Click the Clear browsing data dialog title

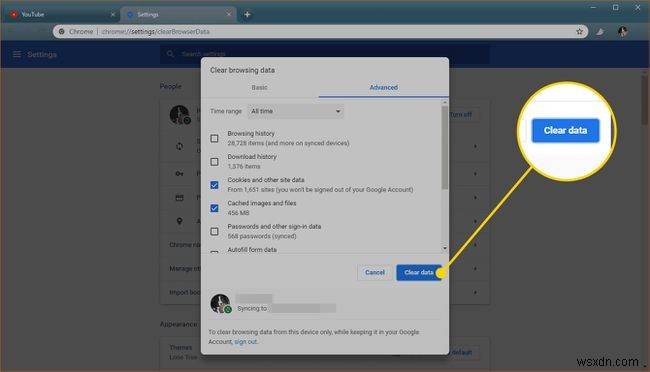(x=243, y=70)
